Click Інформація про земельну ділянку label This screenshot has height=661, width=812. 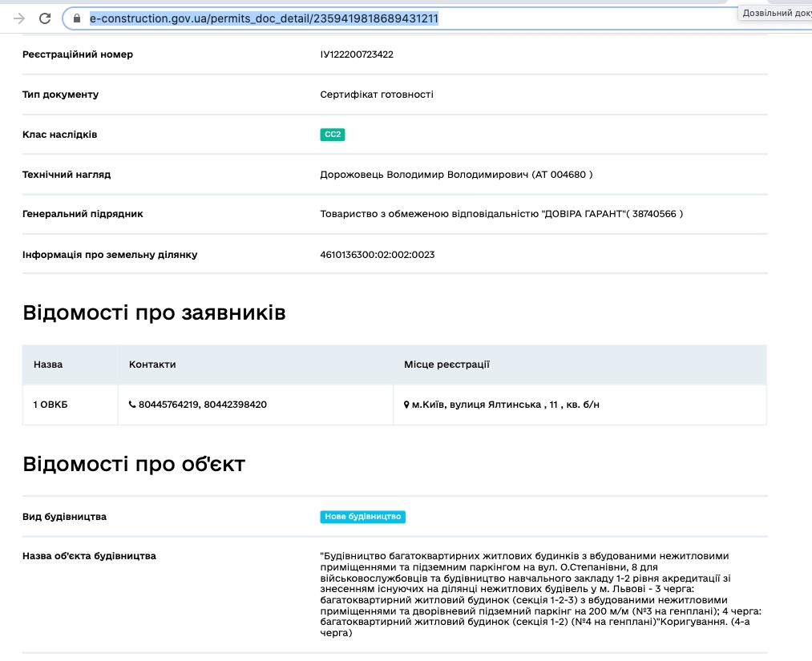click(x=110, y=255)
